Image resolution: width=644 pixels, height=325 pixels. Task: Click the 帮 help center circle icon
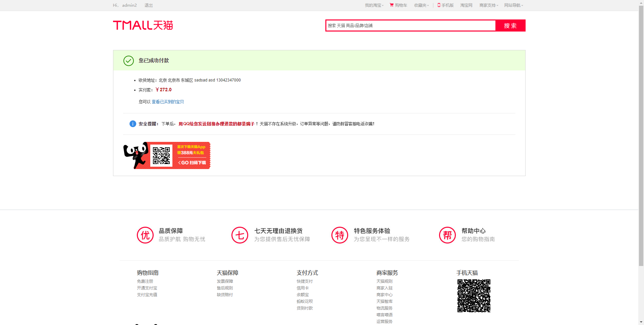point(447,235)
